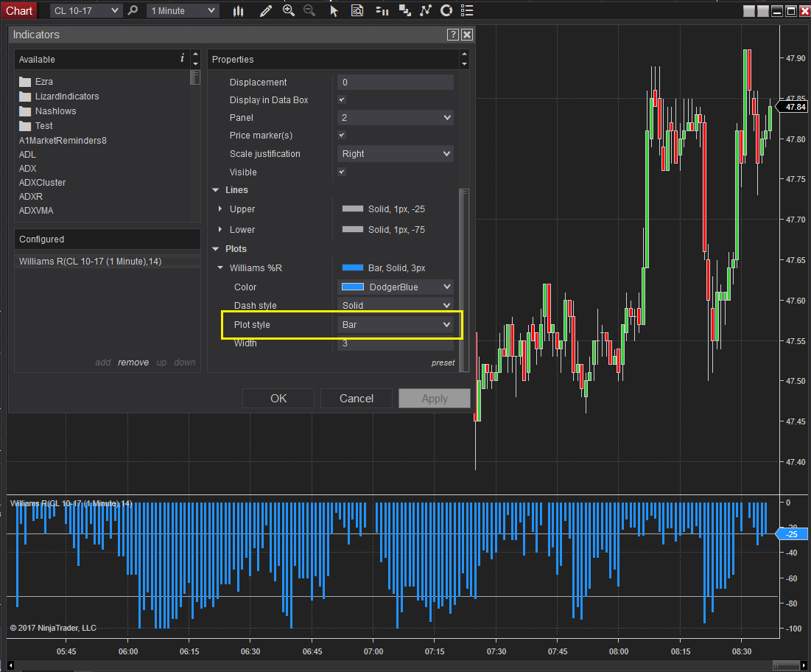Image resolution: width=811 pixels, height=672 pixels.
Task: Click the instrument search magnifier icon
Action: (x=133, y=11)
